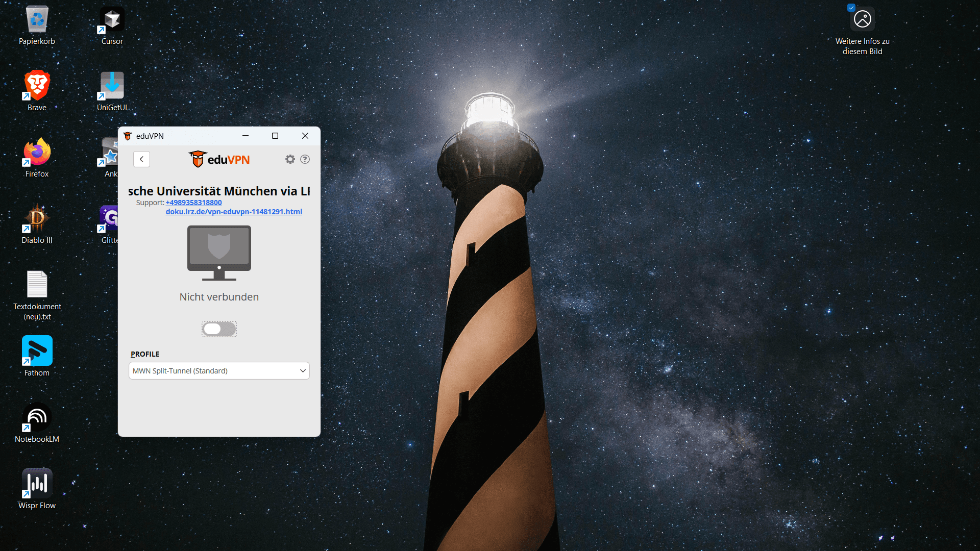Select the Diablo III desktop shortcut
Screen dimensions: 980x551
point(37,223)
